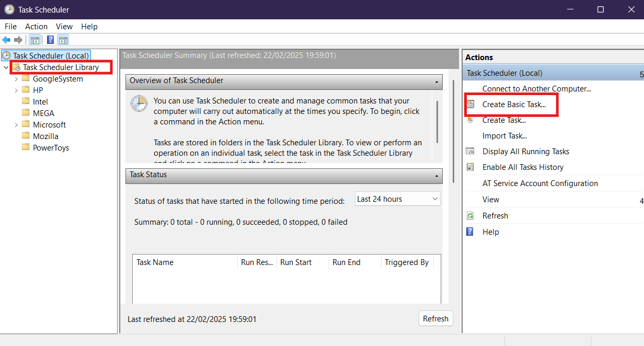The height and width of the screenshot is (346, 644).
Task: Collapse the Overview of Task Scheduler section
Action: 436,82
